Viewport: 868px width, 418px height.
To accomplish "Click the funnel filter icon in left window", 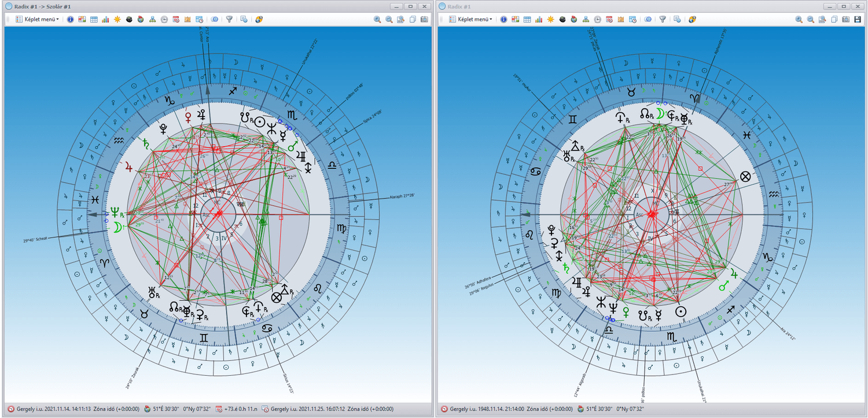I will 229,19.
